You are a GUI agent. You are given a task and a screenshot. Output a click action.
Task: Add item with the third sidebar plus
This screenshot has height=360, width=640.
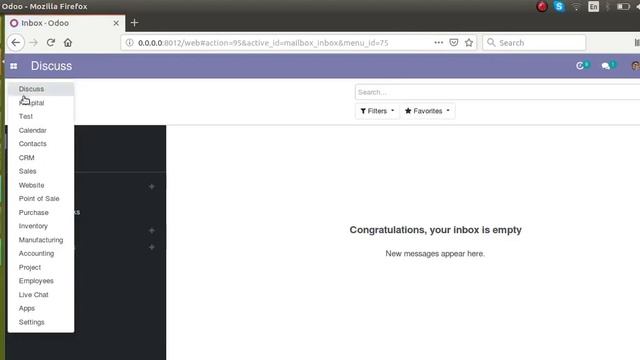151,247
